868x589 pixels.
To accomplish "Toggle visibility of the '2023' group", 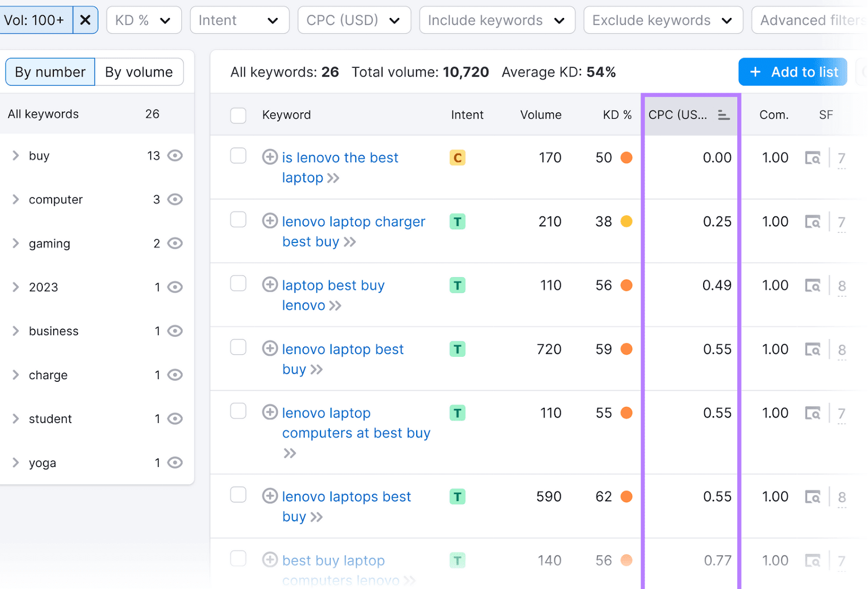I will coord(175,287).
